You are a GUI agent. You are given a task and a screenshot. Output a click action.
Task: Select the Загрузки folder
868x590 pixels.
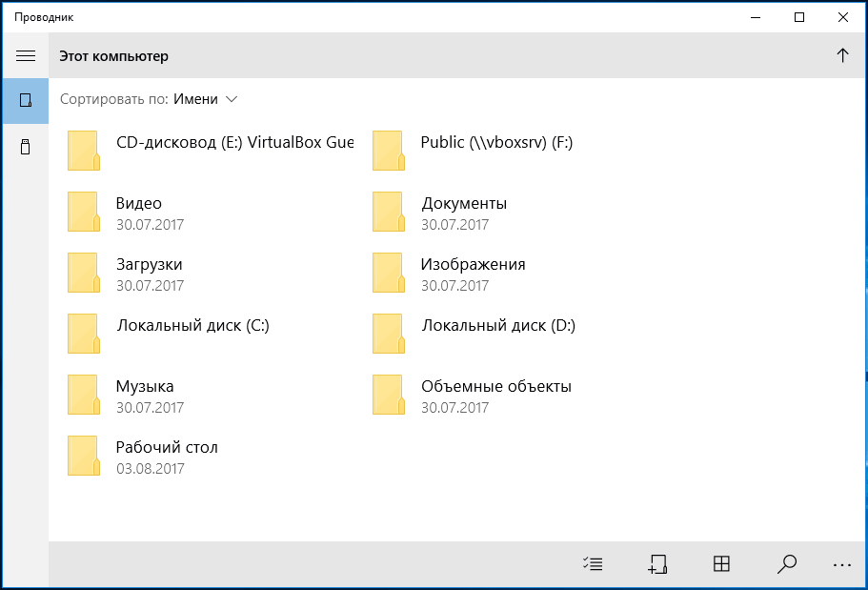pyautogui.click(x=211, y=273)
